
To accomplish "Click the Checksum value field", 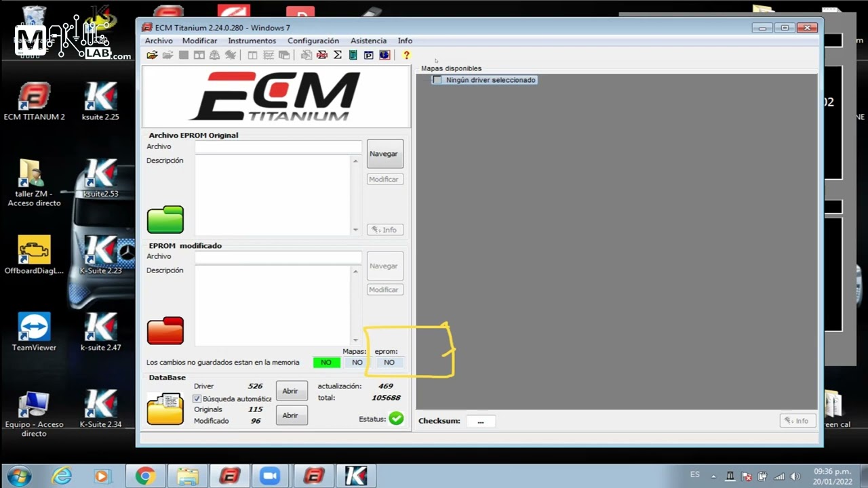I will coord(481,422).
